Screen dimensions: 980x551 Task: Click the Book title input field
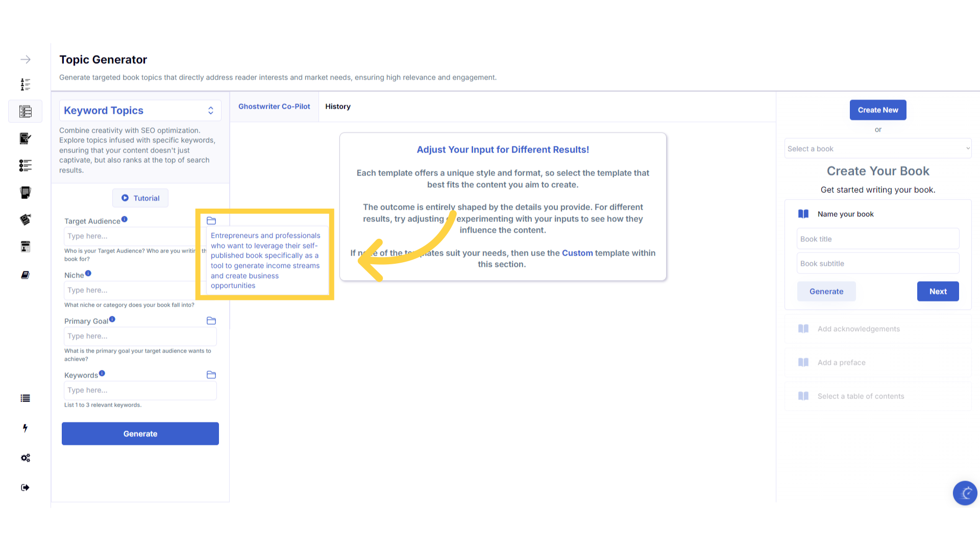(x=878, y=239)
